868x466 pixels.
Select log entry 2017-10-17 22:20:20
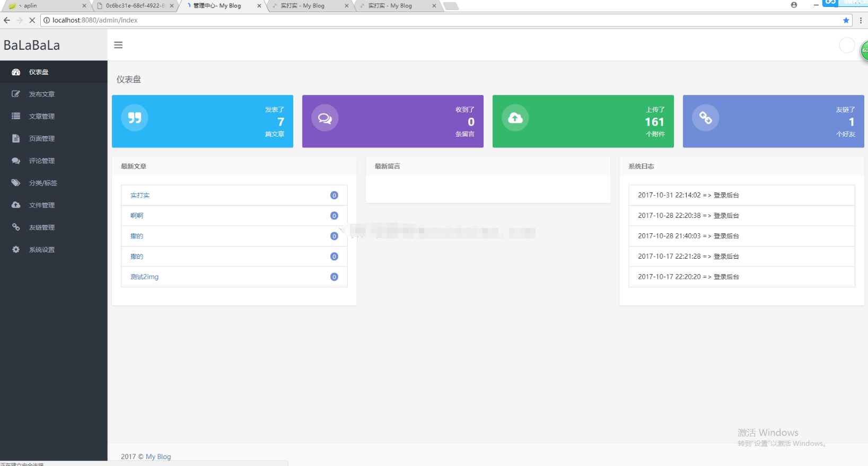(742, 277)
